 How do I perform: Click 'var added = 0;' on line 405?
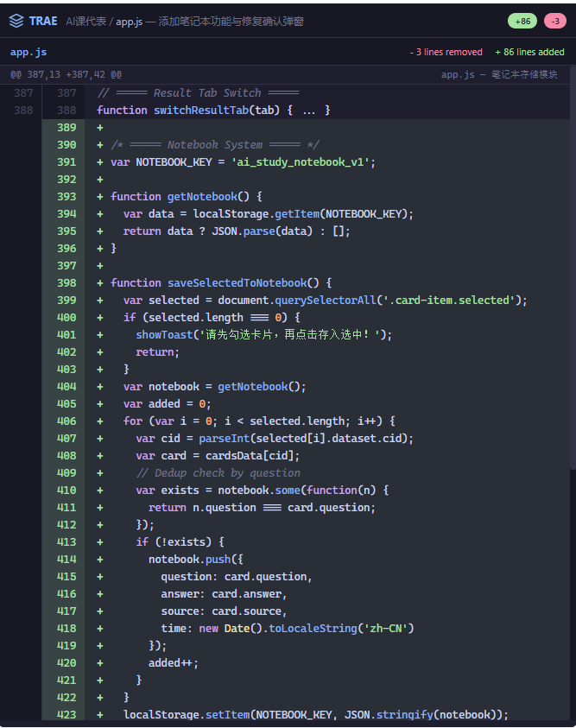pyautogui.click(x=167, y=404)
